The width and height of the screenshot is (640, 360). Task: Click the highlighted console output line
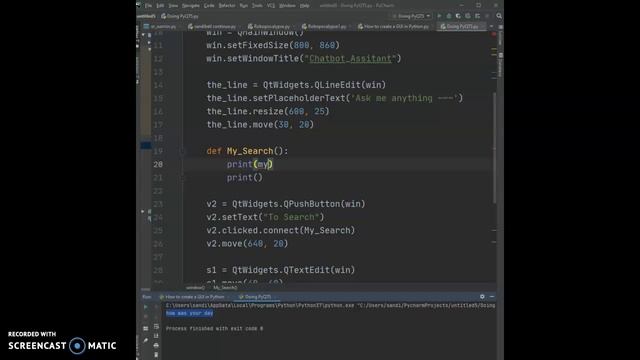(189, 313)
